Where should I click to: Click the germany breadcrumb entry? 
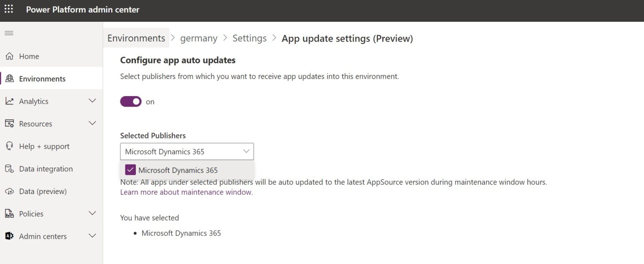[199, 38]
